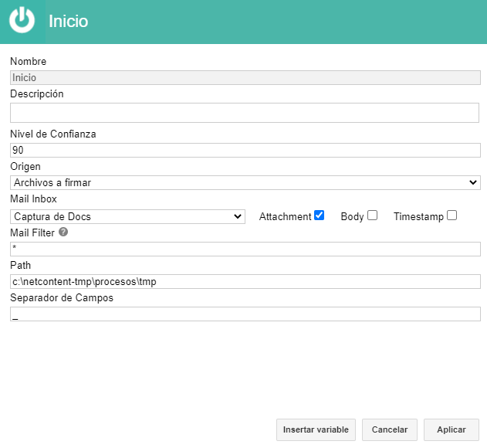
Task: Click the Inicio header title
Action: pyautogui.click(x=69, y=21)
